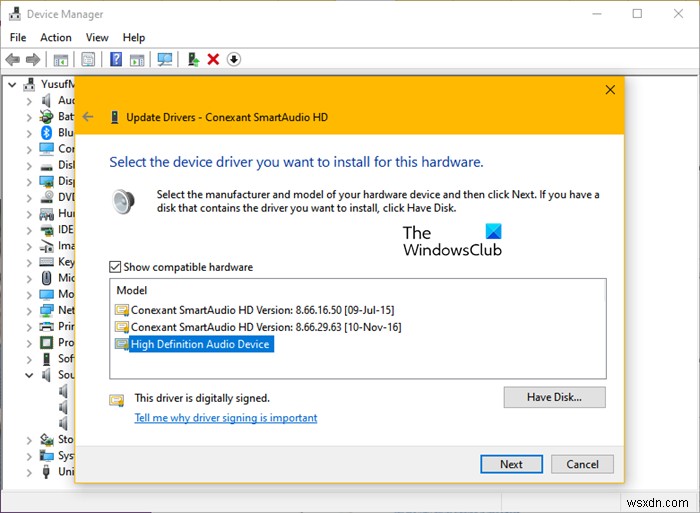
Task: Click the Scan for hardware changes toolbar icon
Action: point(165,60)
